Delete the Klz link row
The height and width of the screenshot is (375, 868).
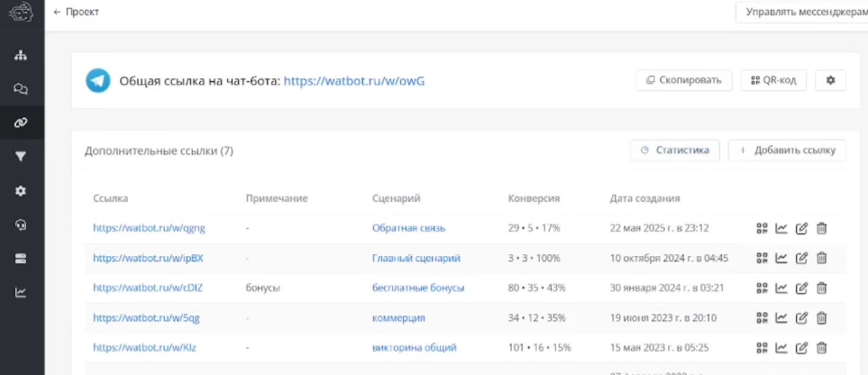(x=821, y=347)
